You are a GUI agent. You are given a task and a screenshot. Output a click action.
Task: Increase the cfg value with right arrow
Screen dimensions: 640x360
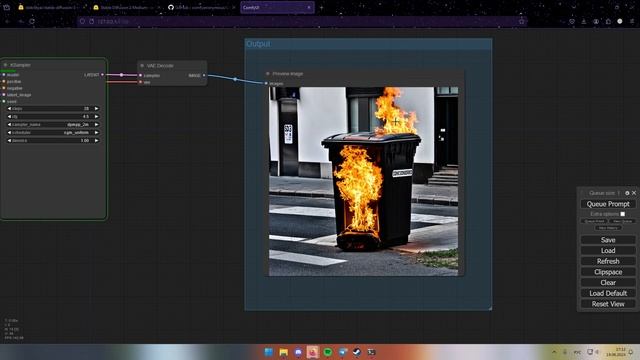click(x=96, y=116)
